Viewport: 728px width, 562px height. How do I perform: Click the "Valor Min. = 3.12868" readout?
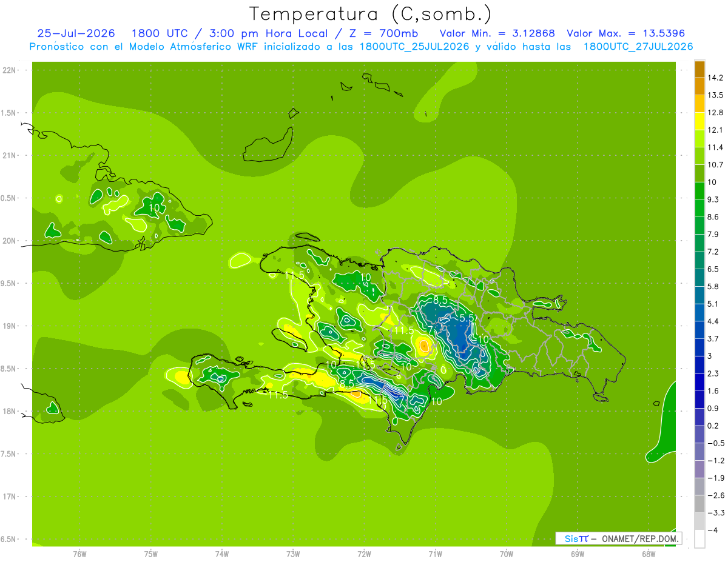coord(497,33)
